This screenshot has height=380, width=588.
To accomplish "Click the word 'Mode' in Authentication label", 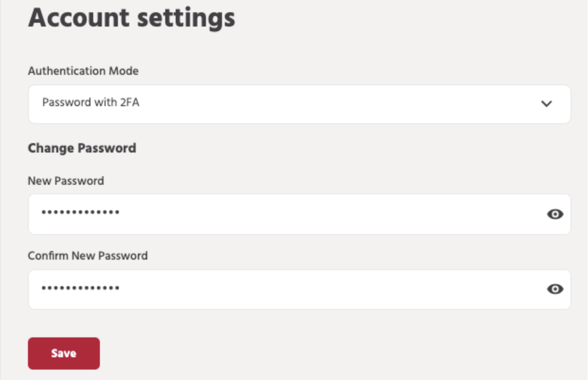I will [x=123, y=71].
